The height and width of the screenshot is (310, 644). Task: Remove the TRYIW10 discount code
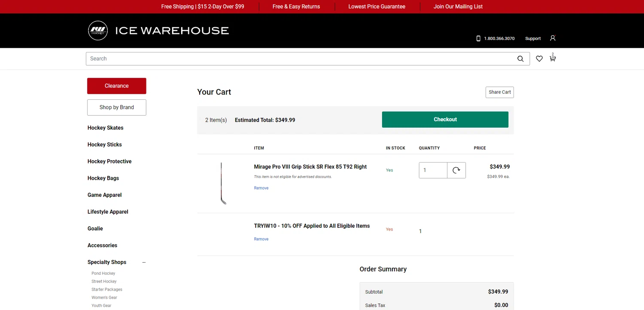click(261, 239)
